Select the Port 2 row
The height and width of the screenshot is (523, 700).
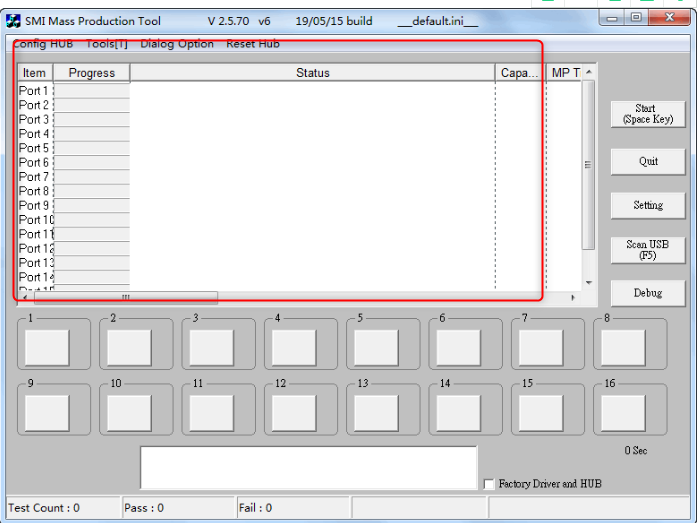[300, 105]
